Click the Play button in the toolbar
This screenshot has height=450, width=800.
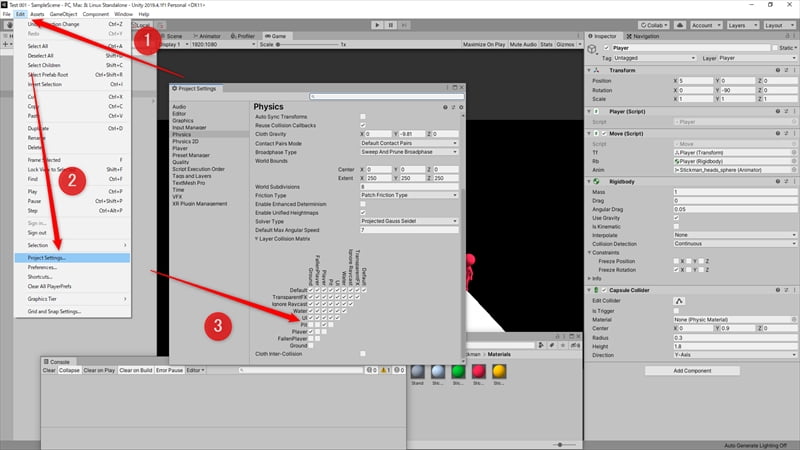click(x=377, y=25)
